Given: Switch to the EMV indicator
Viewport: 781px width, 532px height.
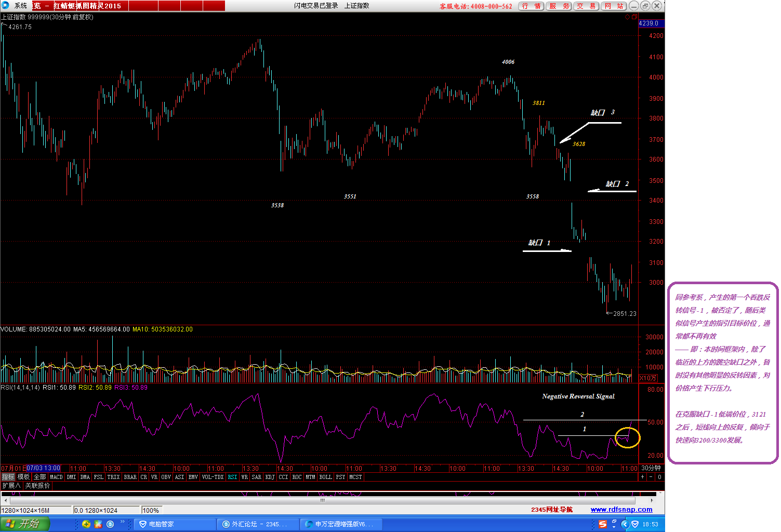Looking at the screenshot, I should click(x=193, y=477).
